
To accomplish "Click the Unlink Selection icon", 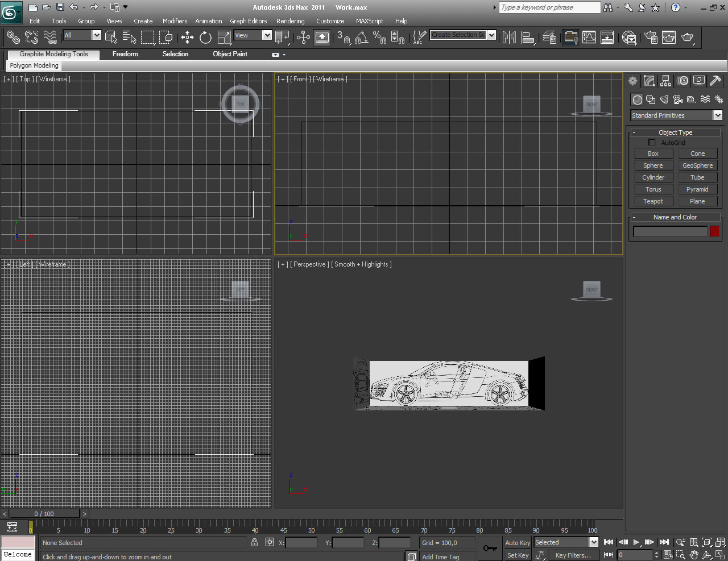I will pos(32,38).
